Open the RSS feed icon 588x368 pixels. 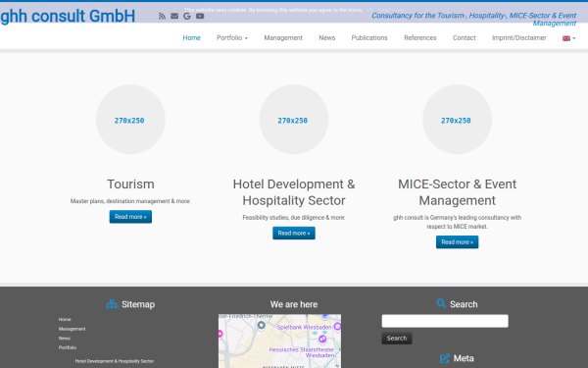[162, 16]
